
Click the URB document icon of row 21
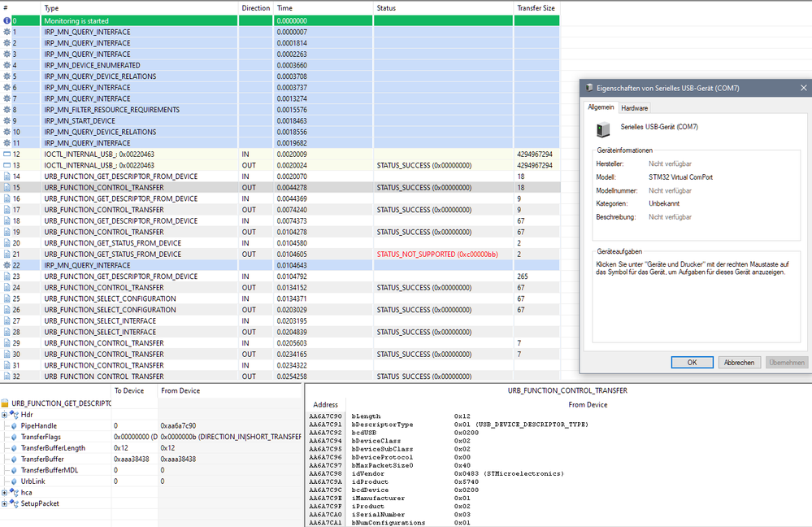tap(7, 255)
